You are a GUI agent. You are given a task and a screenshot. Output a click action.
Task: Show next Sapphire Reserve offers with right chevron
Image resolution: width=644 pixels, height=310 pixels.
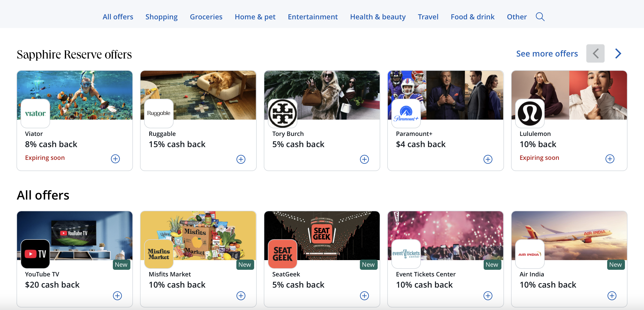[618, 53]
